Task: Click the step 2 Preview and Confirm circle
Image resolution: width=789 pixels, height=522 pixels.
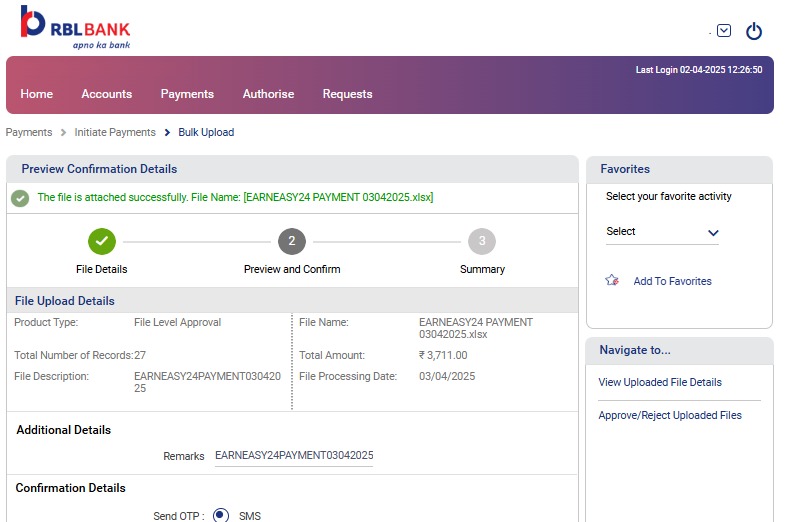Action: [292, 242]
